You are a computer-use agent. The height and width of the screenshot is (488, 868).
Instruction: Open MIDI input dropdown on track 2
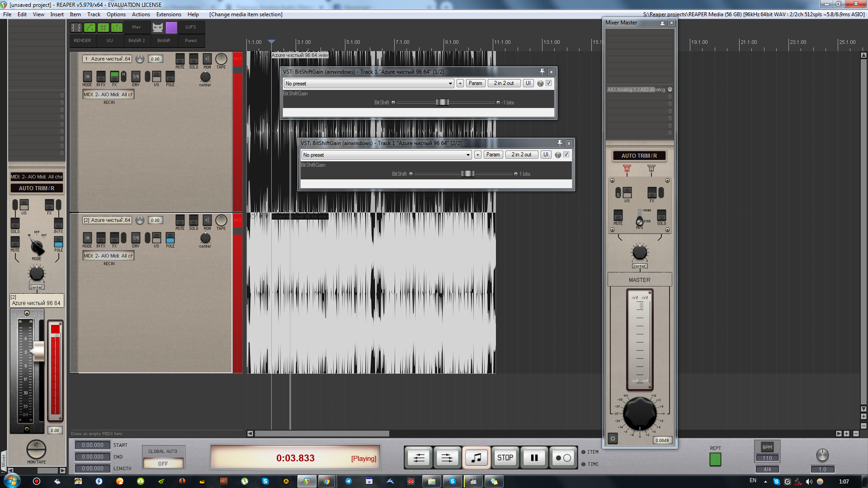pos(108,256)
